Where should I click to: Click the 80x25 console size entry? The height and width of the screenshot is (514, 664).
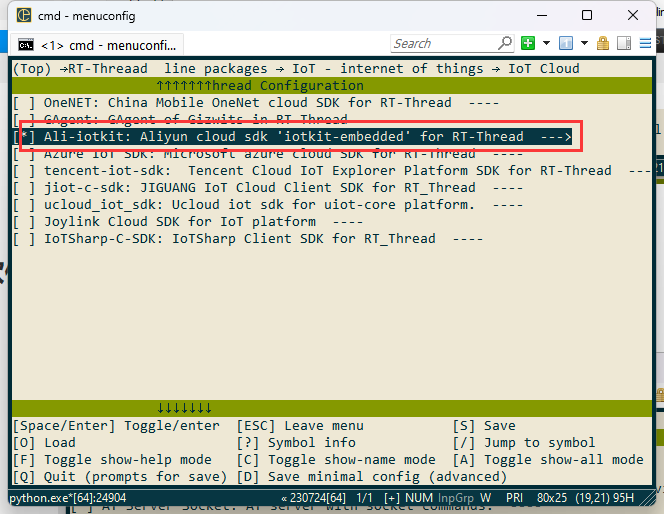[552, 498]
